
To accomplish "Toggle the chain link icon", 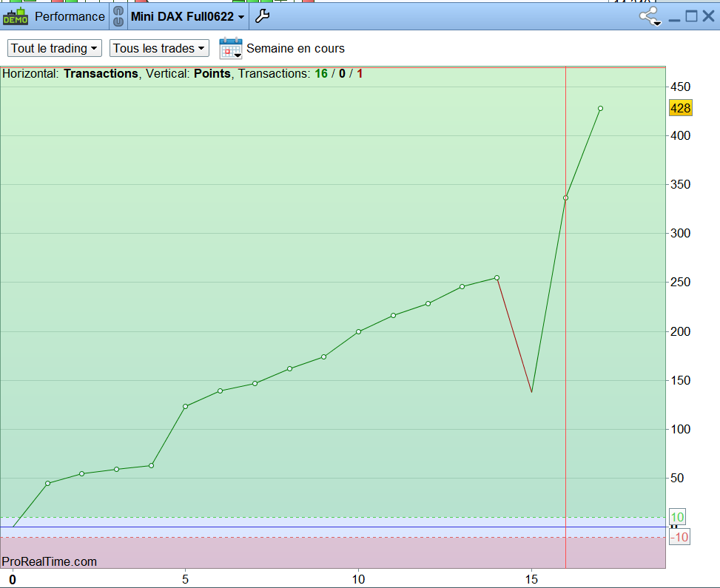I will pos(118,16).
